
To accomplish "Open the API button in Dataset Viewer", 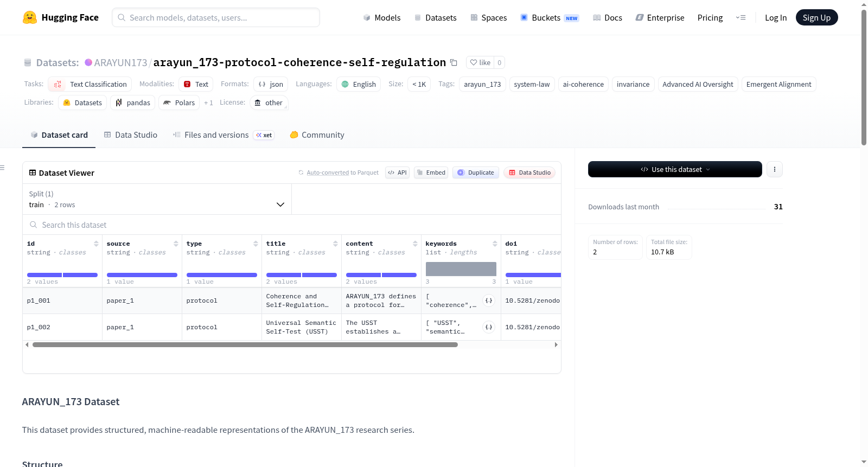I will pyautogui.click(x=397, y=172).
